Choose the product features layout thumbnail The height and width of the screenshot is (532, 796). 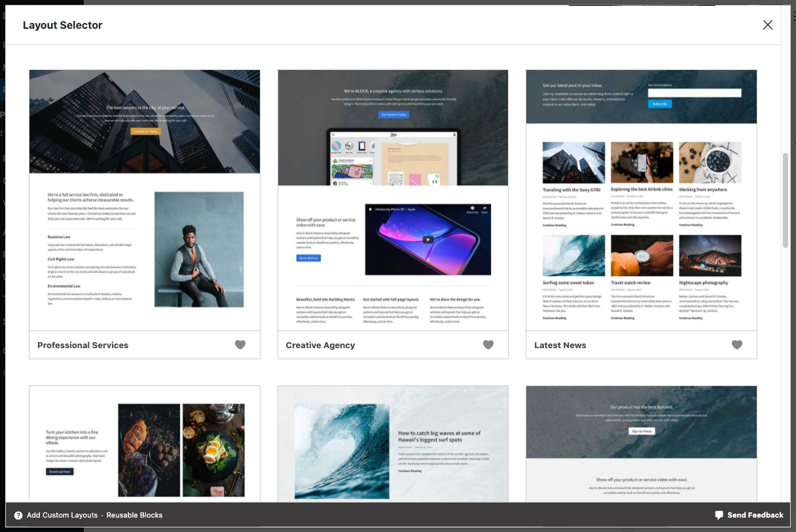pyautogui.click(x=642, y=445)
